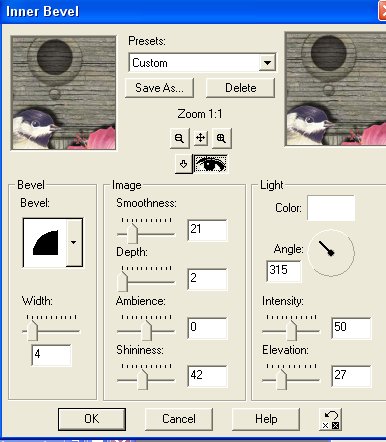Screen dimensions: 386x442
Task: Click the zoom out magnifier icon
Action: click(179, 138)
